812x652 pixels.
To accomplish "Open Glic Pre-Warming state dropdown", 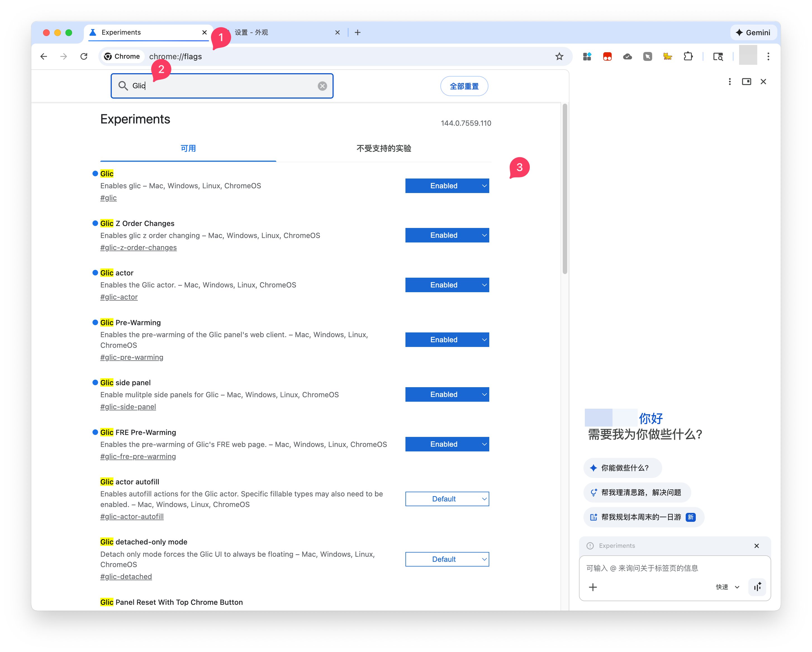I will point(447,340).
